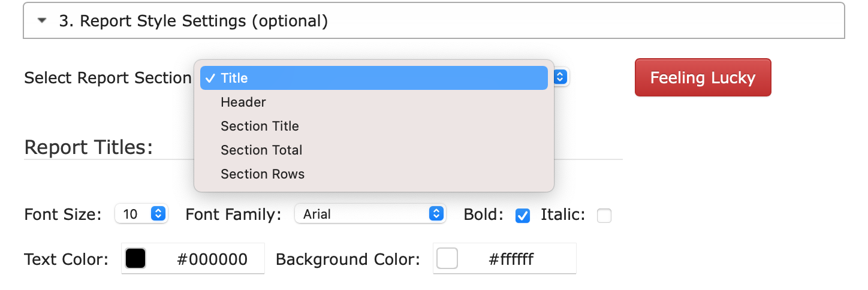Click the white Background Color swatch
The image size is (868, 290).
pos(447,259)
